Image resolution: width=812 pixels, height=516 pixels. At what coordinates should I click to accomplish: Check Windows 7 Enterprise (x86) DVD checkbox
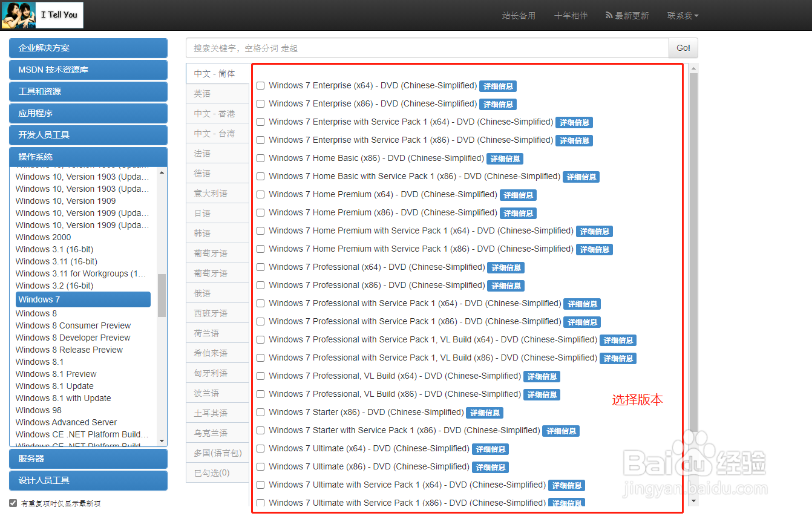(x=261, y=104)
